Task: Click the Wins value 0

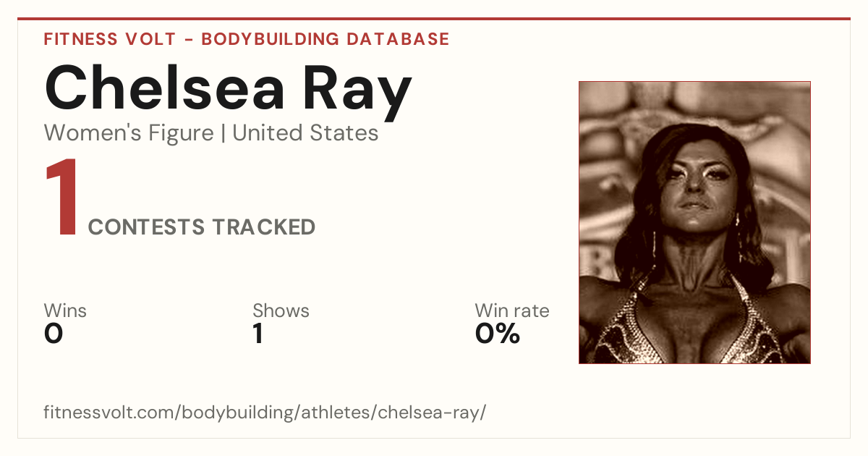Action: (x=54, y=334)
